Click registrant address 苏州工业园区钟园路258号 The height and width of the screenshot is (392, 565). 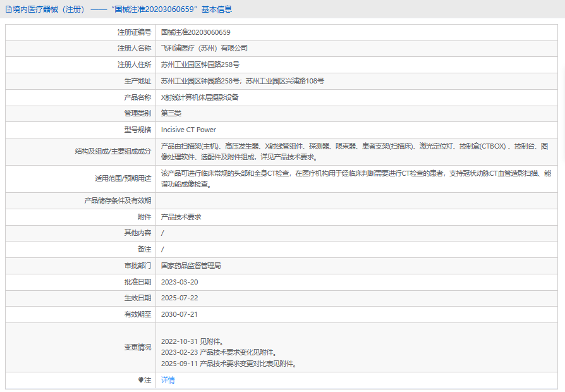[x=200, y=64]
